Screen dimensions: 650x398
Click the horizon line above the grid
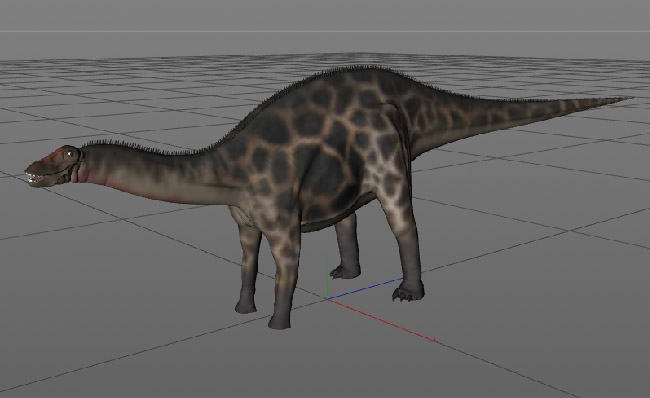pyautogui.click(x=325, y=31)
